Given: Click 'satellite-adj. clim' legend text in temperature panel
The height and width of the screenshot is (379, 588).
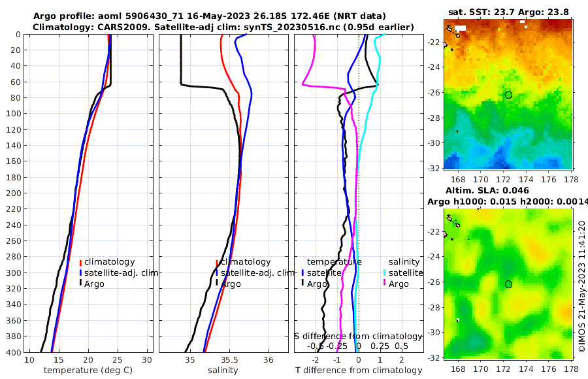Looking at the screenshot, I should (118, 272).
